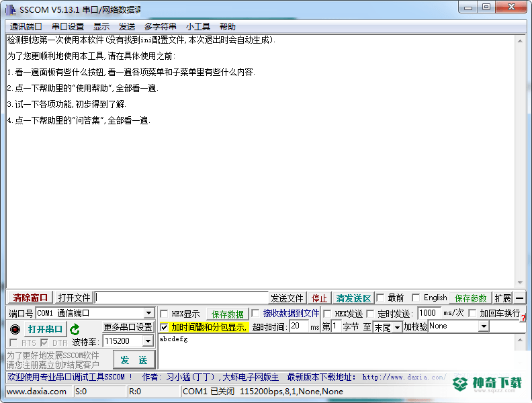This screenshot has height=403, width=532.
Task: Open the 小工具 menu
Action: 197,26
